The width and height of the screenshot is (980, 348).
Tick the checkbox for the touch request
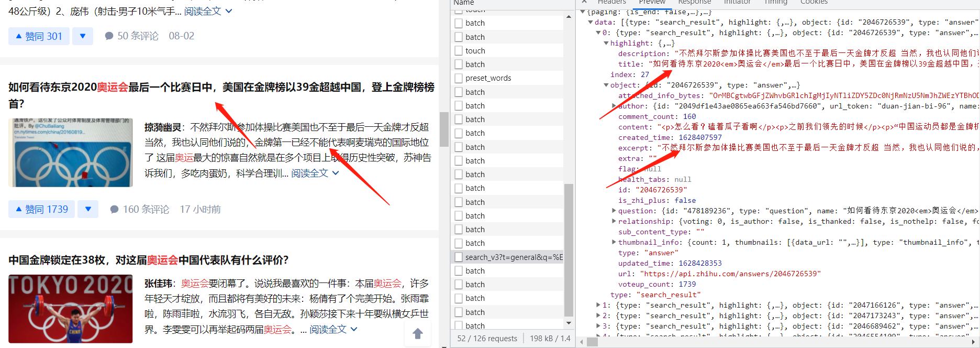click(459, 51)
